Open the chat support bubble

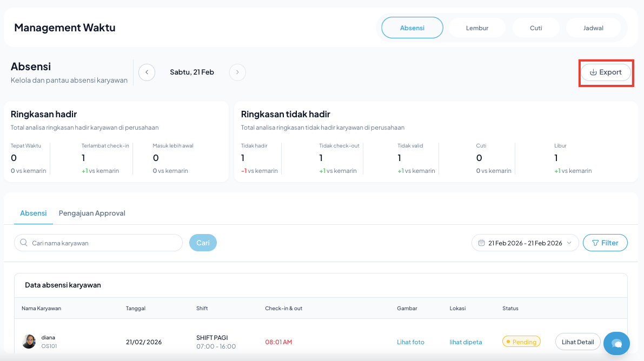(x=616, y=343)
